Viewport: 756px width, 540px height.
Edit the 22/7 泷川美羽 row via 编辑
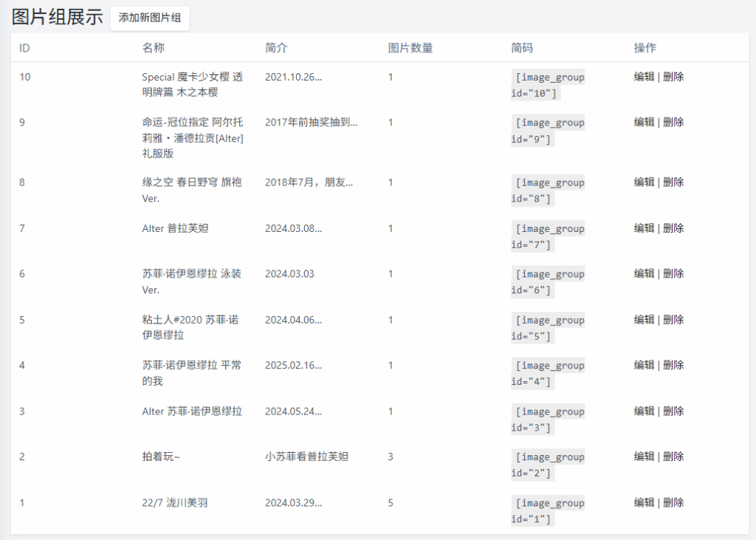point(644,502)
